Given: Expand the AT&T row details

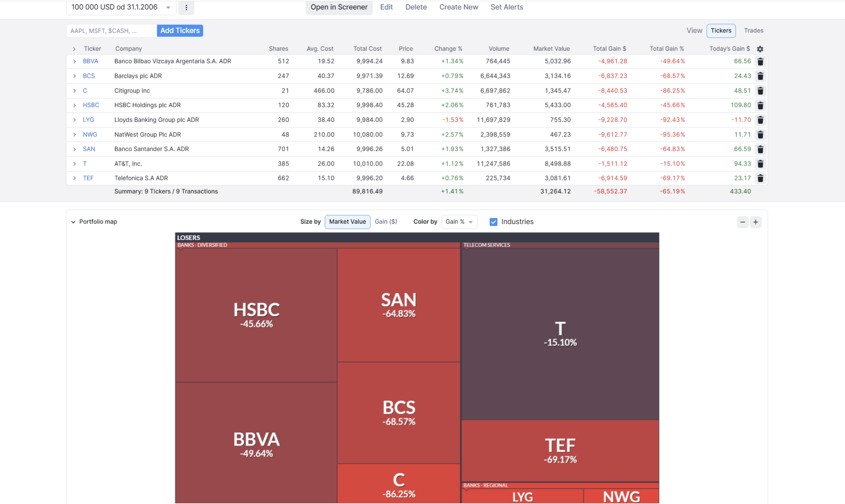Looking at the screenshot, I should [x=74, y=164].
